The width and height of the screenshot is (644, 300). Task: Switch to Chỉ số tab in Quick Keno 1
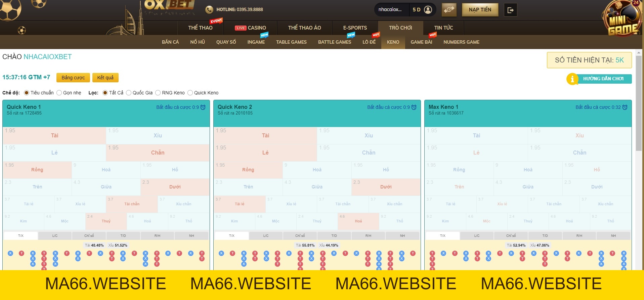tap(89, 236)
